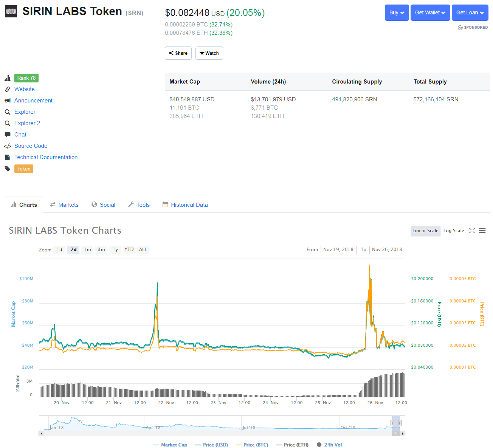Click the $13,701,979 USD volume value
493x448 pixels.
tap(273, 99)
